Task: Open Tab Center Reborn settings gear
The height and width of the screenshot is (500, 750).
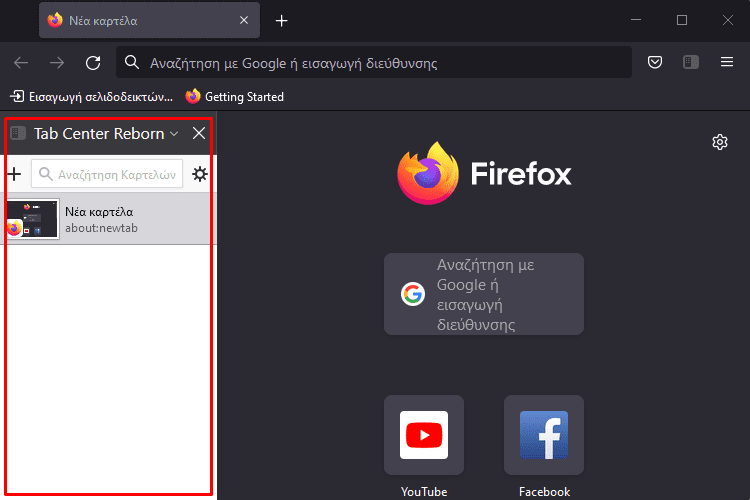Action: (199, 174)
